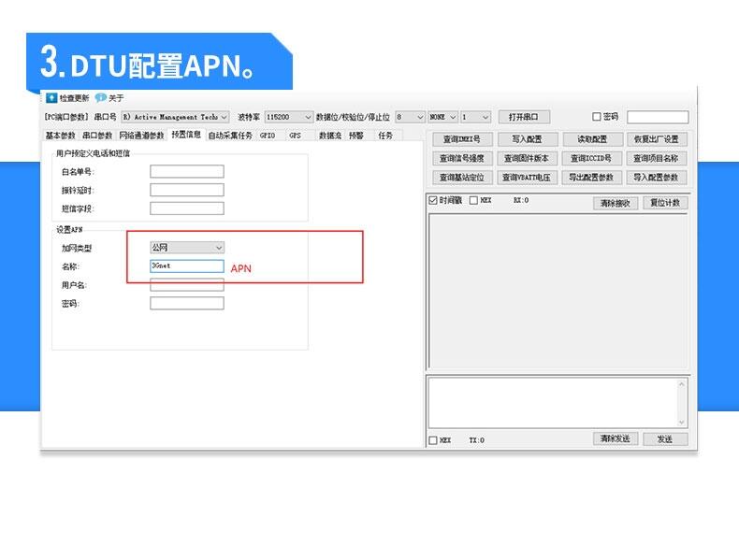Click the 发送 send button
This screenshot has height=560, width=739.
(664, 438)
